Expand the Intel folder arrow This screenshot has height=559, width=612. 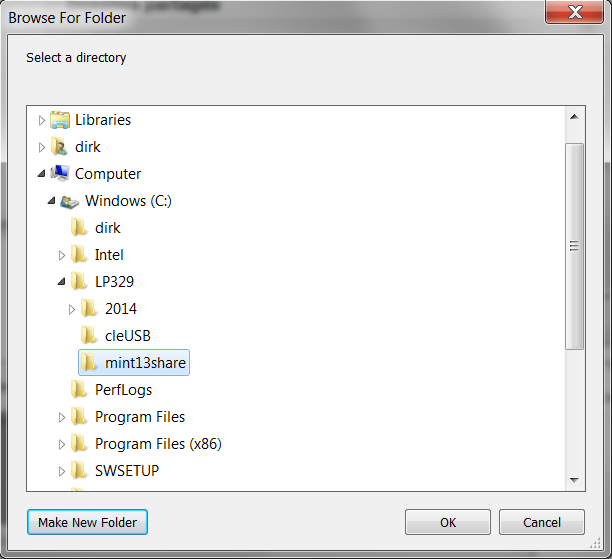62,255
